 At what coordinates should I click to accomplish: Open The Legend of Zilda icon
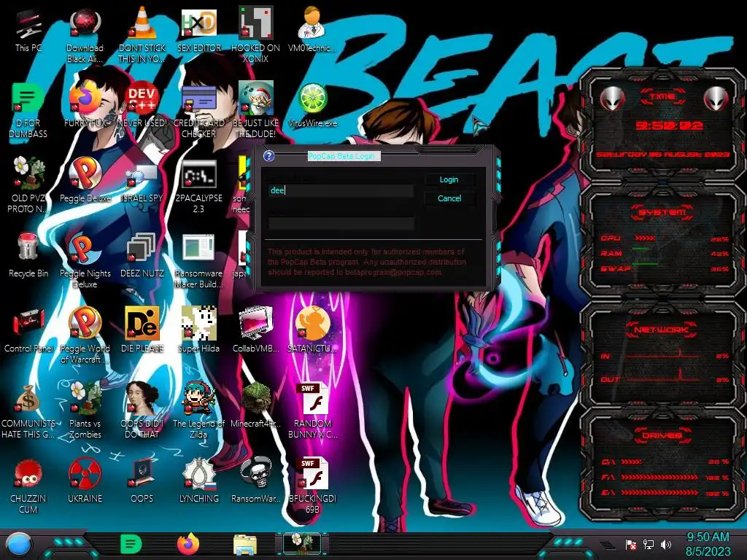tap(198, 411)
